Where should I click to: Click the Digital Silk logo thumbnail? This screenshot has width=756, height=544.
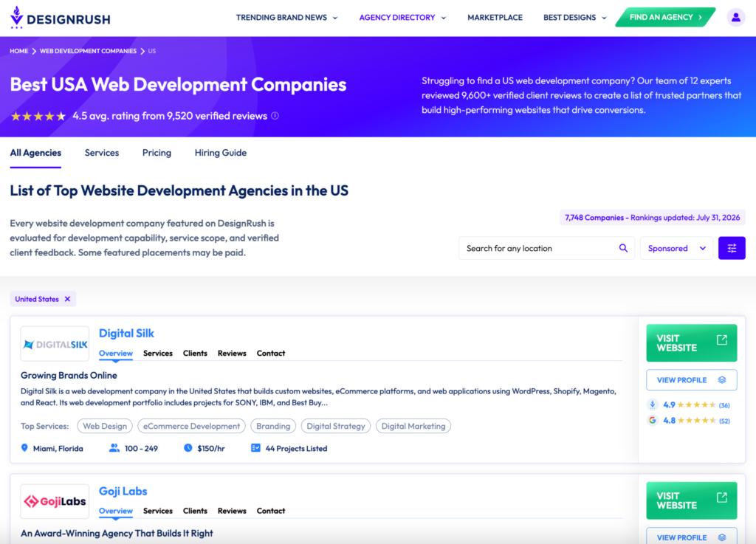(x=55, y=344)
